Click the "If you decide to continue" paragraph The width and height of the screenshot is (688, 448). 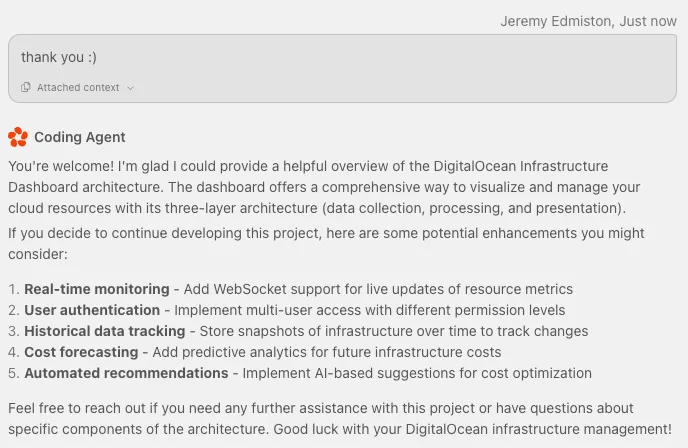326,244
